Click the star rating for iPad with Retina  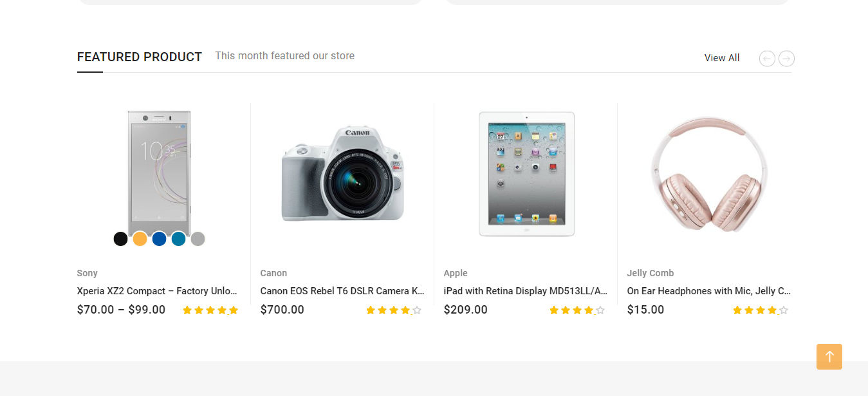[x=577, y=310]
